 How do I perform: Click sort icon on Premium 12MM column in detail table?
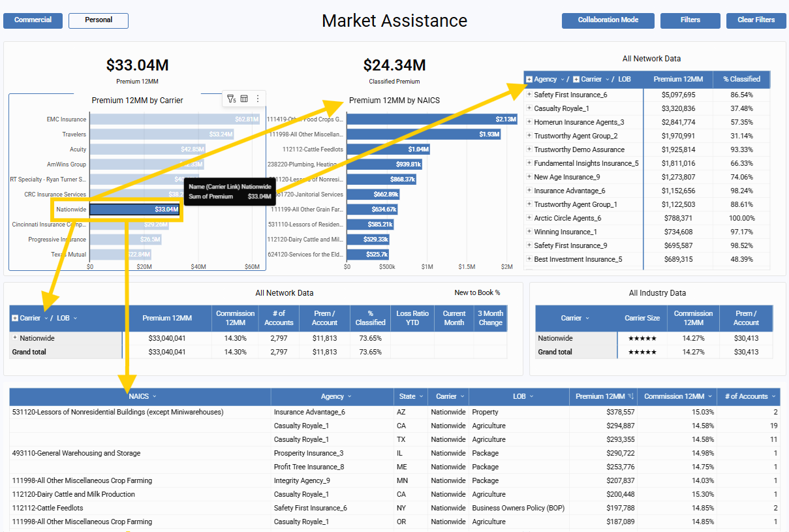[x=631, y=396]
